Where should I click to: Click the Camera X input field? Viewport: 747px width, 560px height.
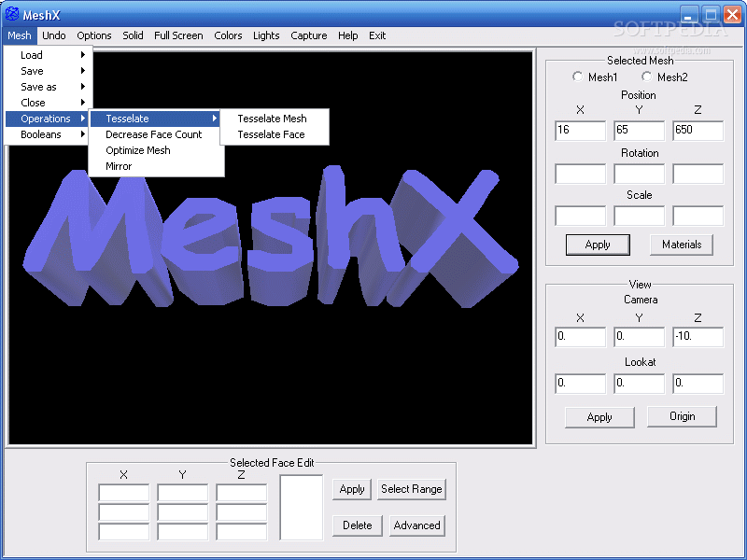(x=580, y=337)
